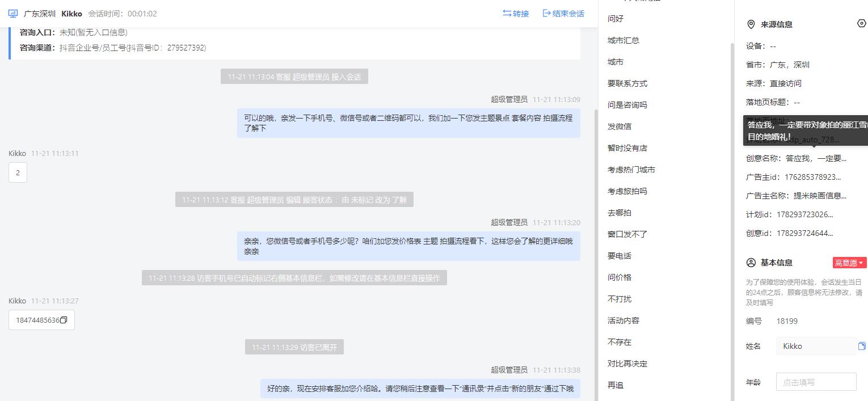Click the 广告主名称 提米映画信息 row
Viewport: 868px width, 401px height.
[796, 196]
